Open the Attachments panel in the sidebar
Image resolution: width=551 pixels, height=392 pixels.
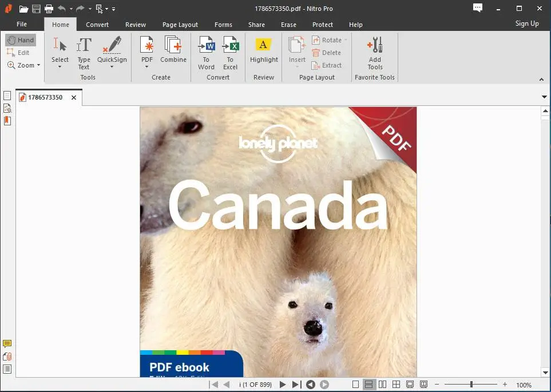click(7, 355)
